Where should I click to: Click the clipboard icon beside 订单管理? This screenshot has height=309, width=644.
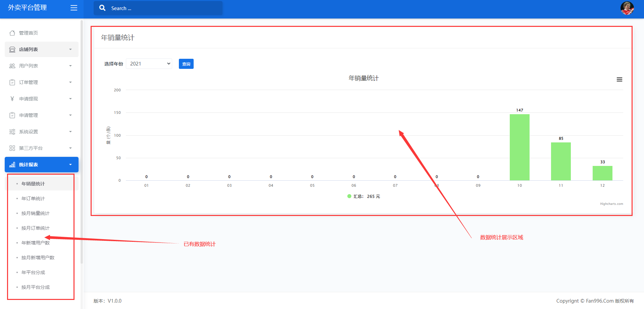[12, 82]
